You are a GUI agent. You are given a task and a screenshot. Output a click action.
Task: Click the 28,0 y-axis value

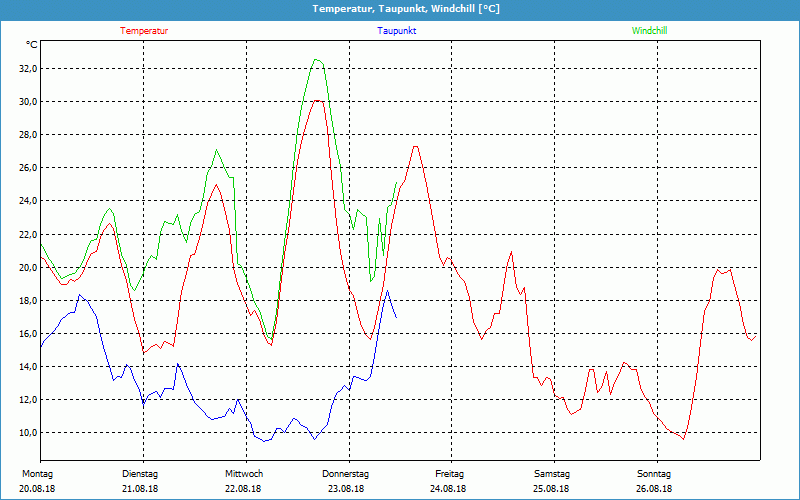coord(28,135)
